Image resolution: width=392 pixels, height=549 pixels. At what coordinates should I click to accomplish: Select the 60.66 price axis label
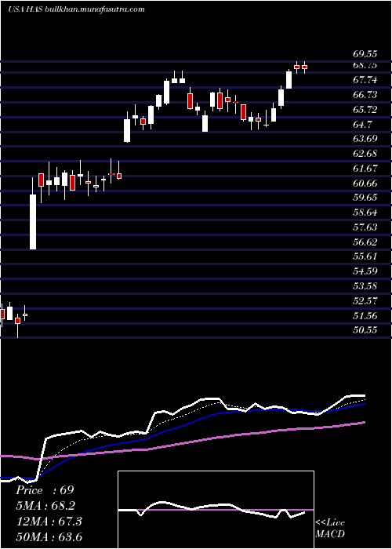(365, 183)
